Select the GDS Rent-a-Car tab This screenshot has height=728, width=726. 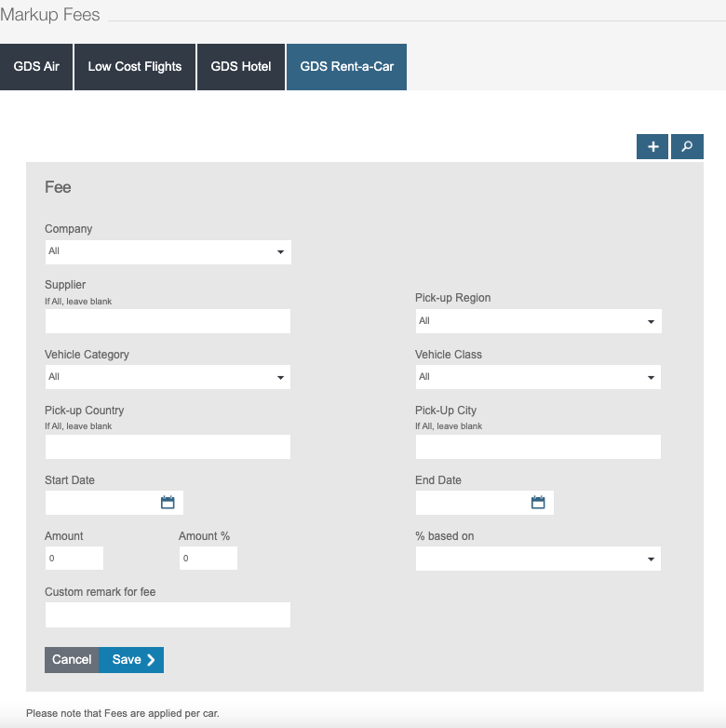pos(346,67)
